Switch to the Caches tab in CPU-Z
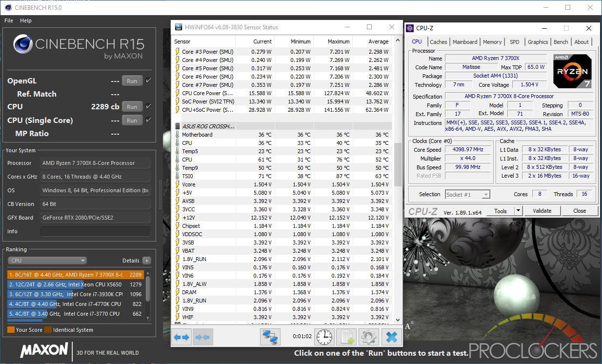The width and height of the screenshot is (602, 364). point(439,42)
